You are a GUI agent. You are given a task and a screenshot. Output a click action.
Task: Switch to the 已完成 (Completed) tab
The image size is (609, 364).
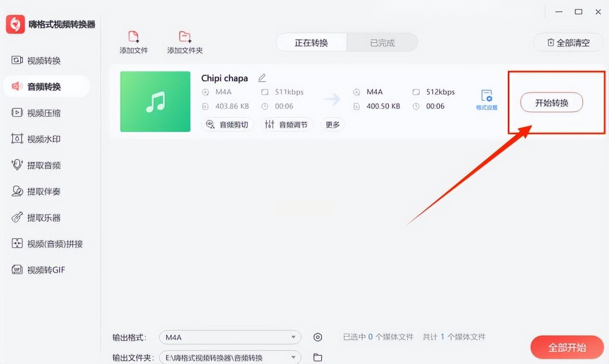click(x=382, y=43)
